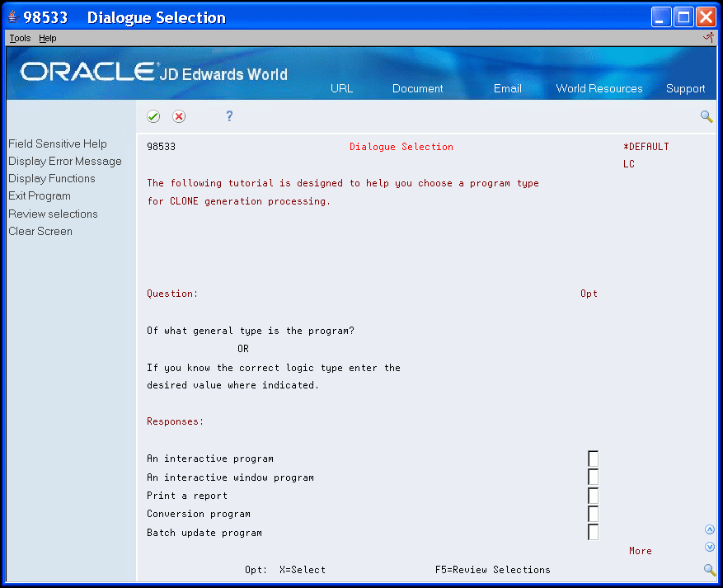Click the Opt: X=Select text
The width and height of the screenshot is (723, 588).
tap(285, 570)
